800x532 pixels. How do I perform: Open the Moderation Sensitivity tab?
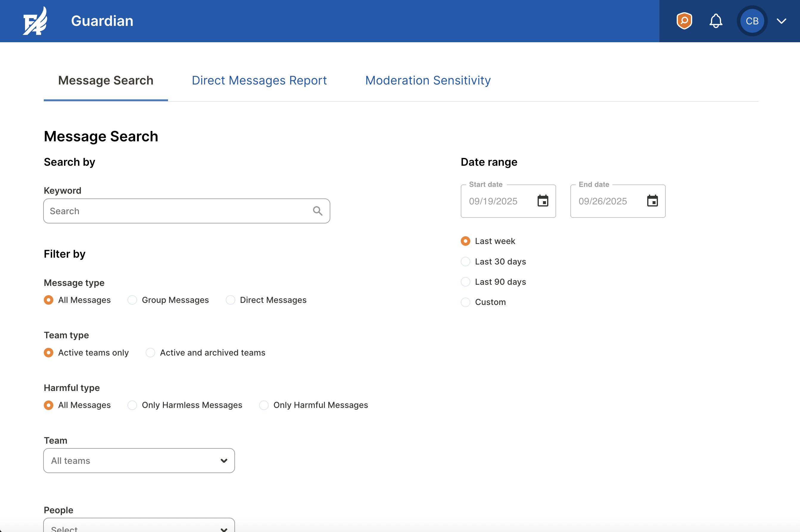(x=428, y=80)
